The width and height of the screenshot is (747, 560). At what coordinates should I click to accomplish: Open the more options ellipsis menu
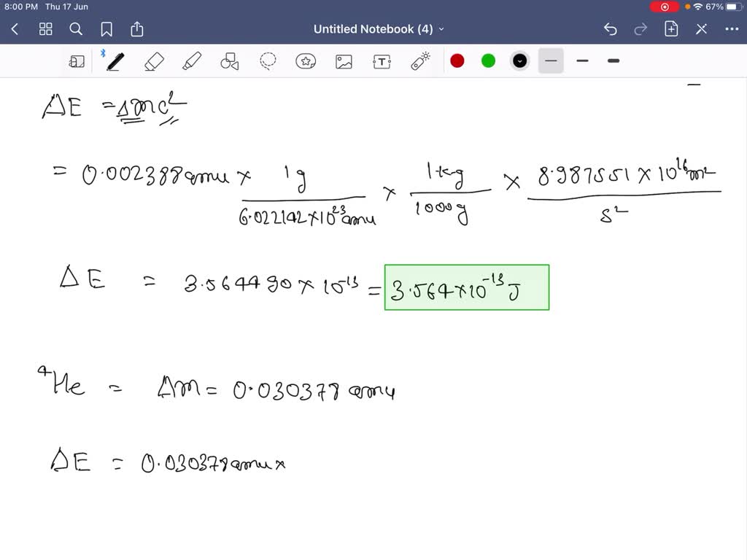point(733,29)
